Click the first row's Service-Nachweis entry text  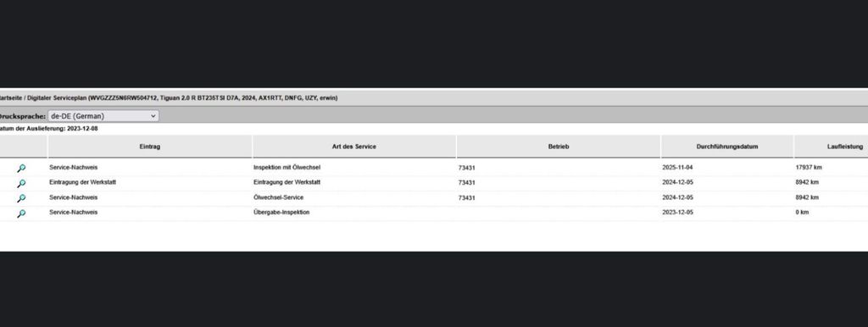[73, 167]
